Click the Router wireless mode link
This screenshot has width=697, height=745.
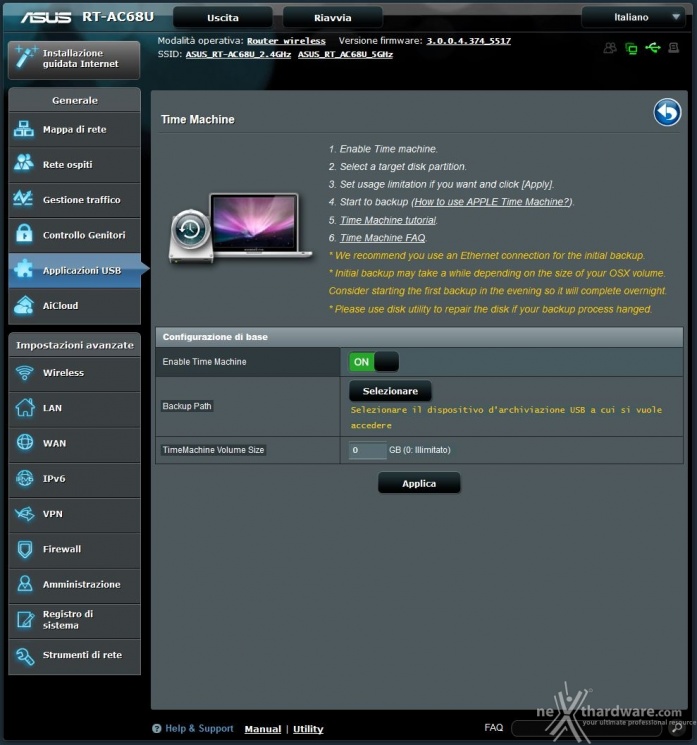click(x=286, y=41)
